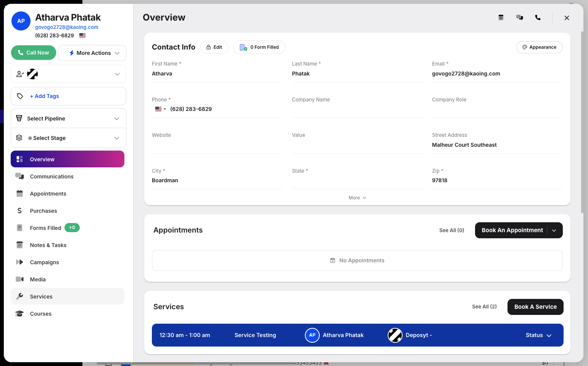Open the Select Stage dropdown
Viewport: 588px width, 366px height.
(x=68, y=138)
